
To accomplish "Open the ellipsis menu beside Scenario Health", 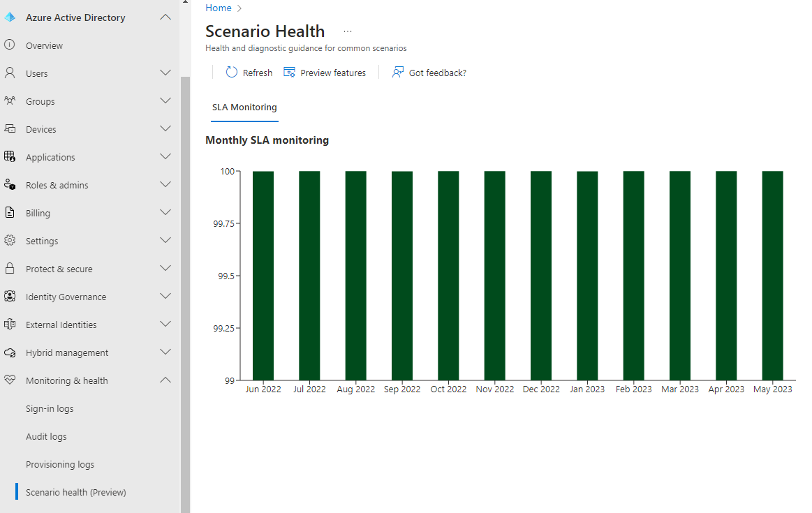I will pyautogui.click(x=348, y=31).
